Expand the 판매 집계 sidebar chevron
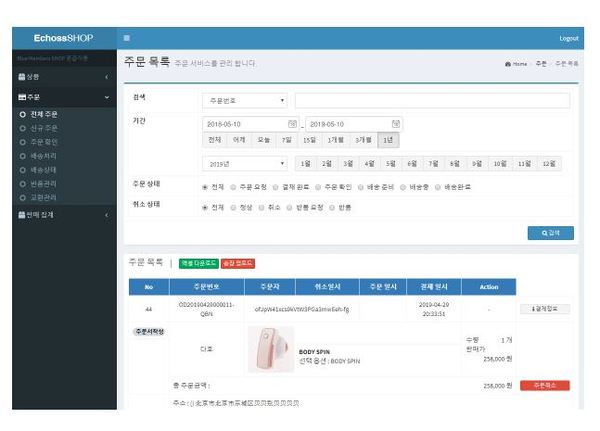Screen dimensions: 600x431 pos(106,215)
